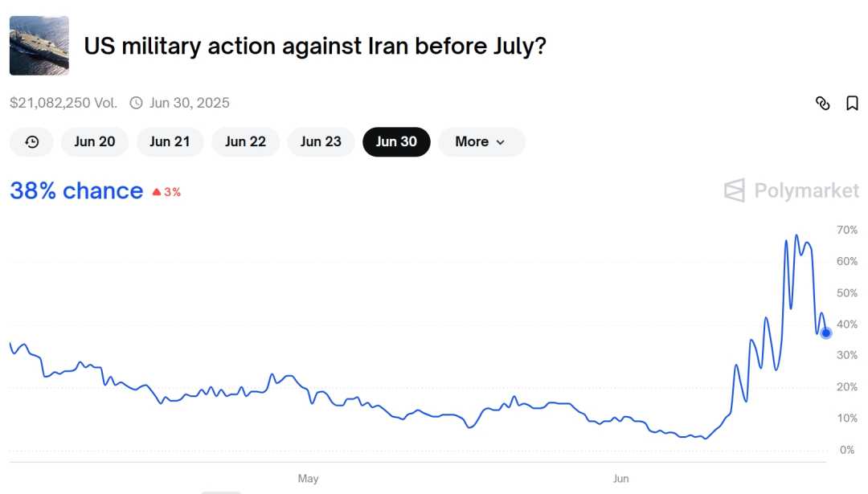Click the $21,082,250 volume text
This screenshot has height=494, width=868.
pyautogui.click(x=63, y=103)
